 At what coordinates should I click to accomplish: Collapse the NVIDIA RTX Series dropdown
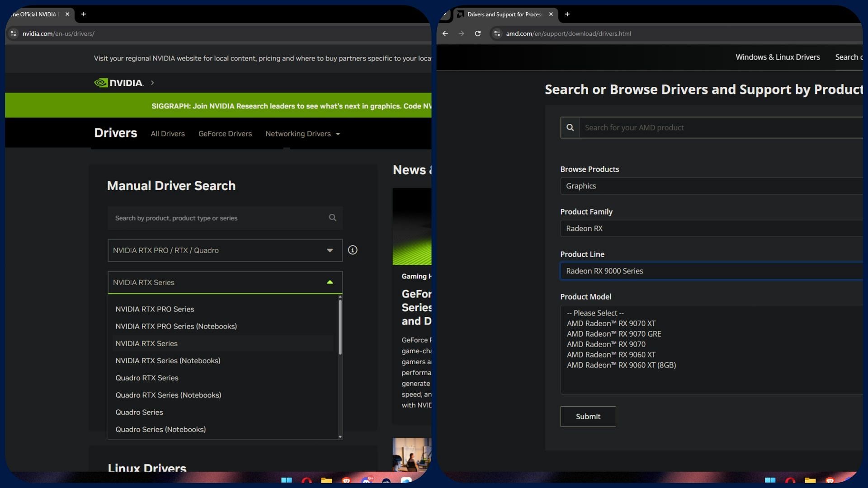tap(330, 282)
